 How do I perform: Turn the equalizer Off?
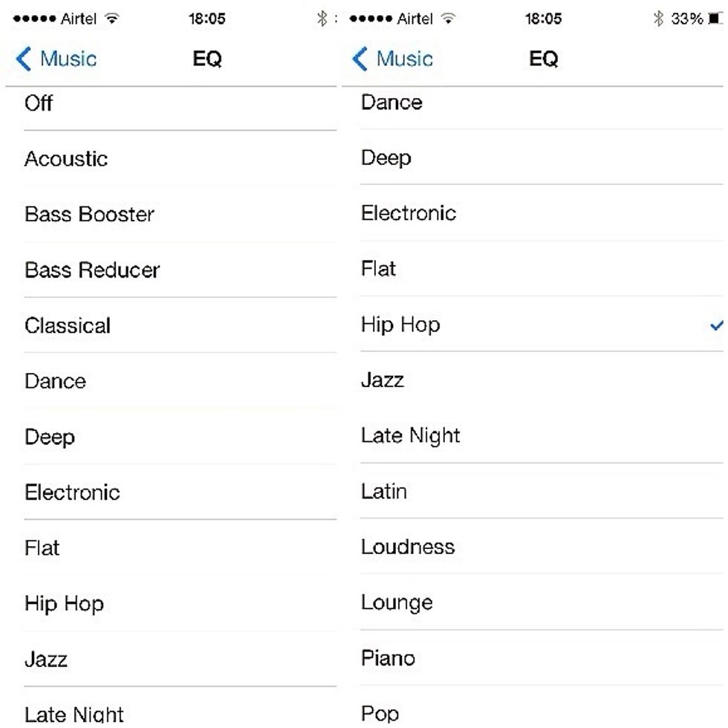pos(39,103)
